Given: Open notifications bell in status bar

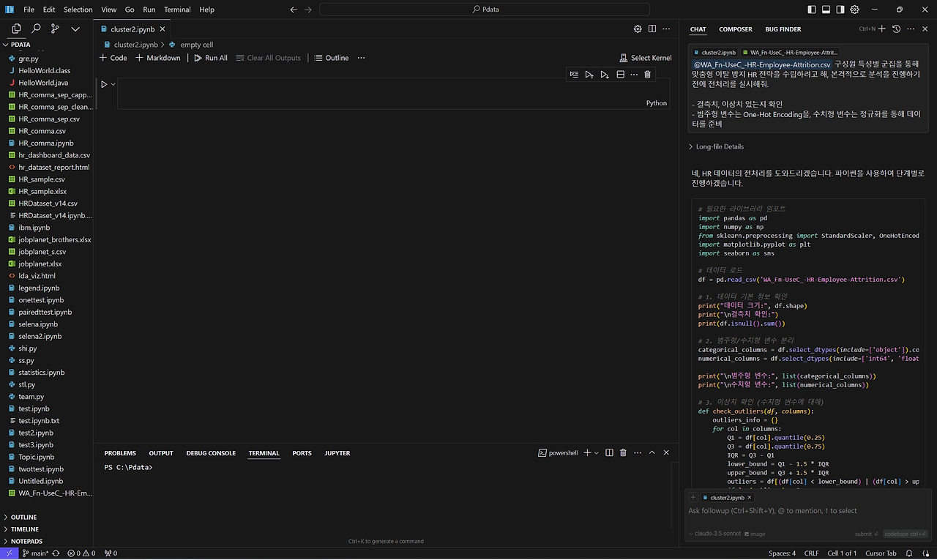Looking at the screenshot, I should point(908,553).
